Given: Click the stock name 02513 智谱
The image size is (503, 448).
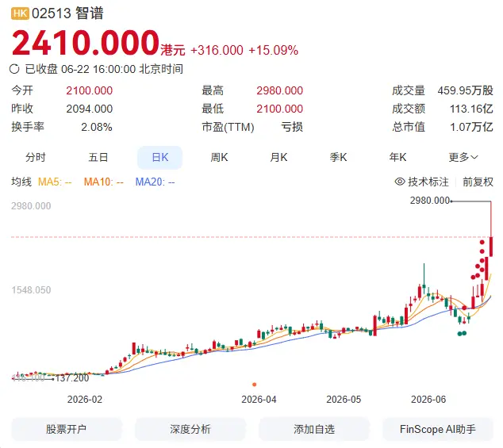Looking at the screenshot, I should pos(67,13).
